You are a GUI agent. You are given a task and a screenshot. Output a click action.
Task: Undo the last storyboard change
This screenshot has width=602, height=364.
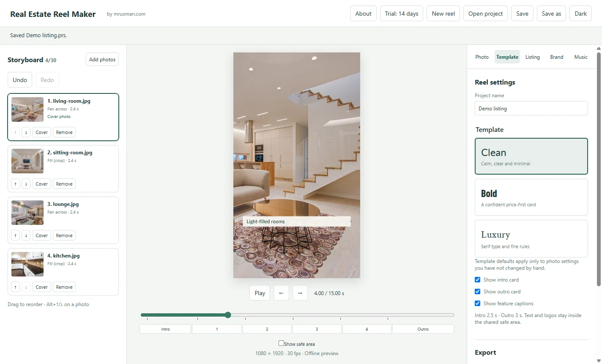point(20,80)
